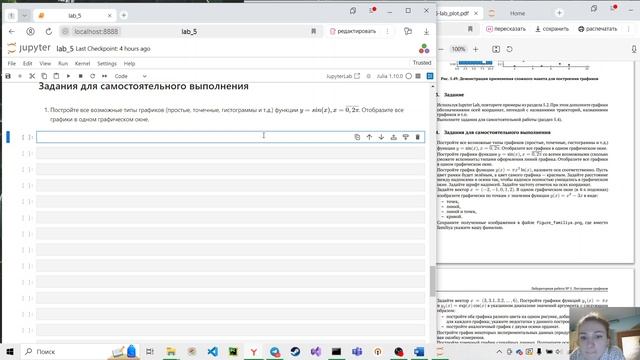This screenshot has height=360, width=640.
Task: Open the Code cell type dropdown
Action: [x=130, y=76]
